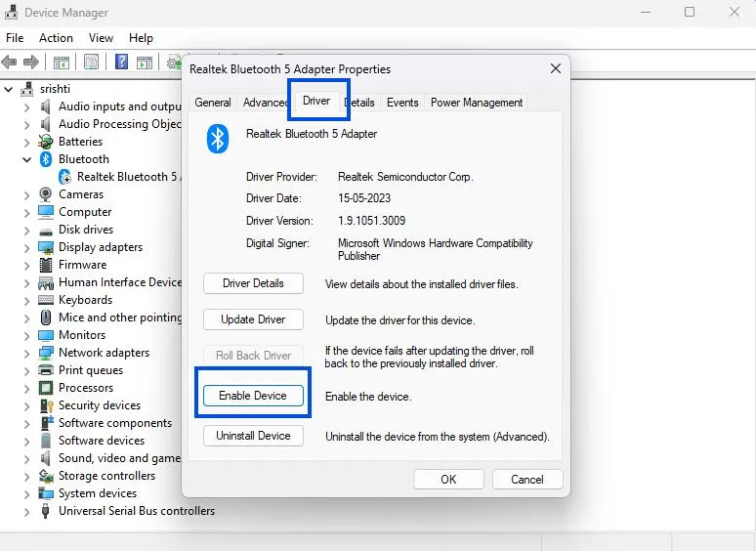Click the Driver Details button
The image size is (756, 551).
(253, 283)
